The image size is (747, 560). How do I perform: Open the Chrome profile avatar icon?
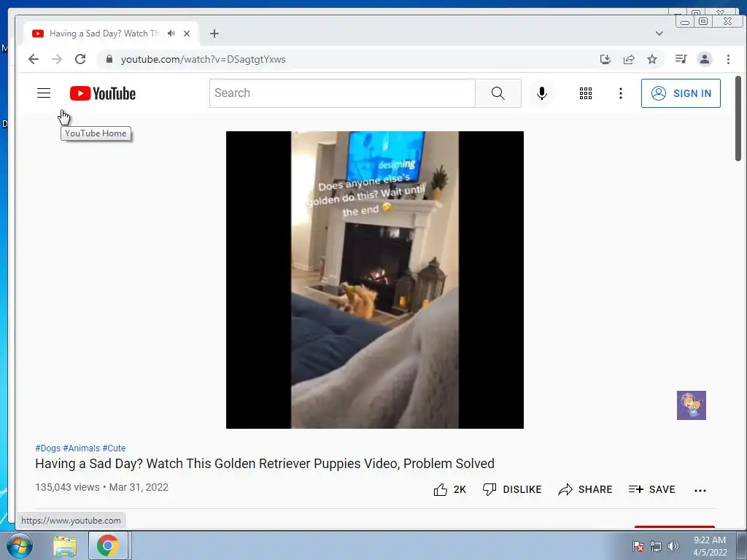coord(705,59)
